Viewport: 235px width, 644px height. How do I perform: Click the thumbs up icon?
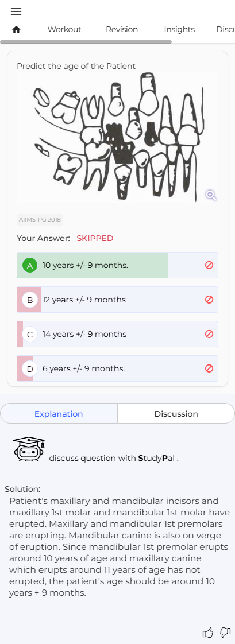coord(208,633)
